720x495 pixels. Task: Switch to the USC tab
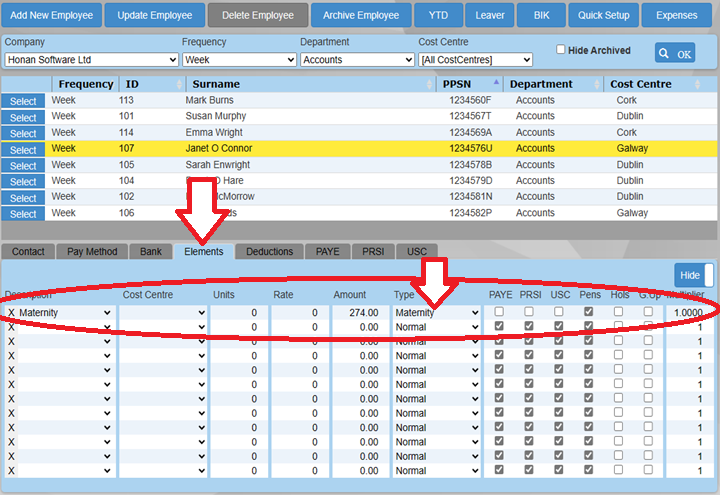pos(416,251)
